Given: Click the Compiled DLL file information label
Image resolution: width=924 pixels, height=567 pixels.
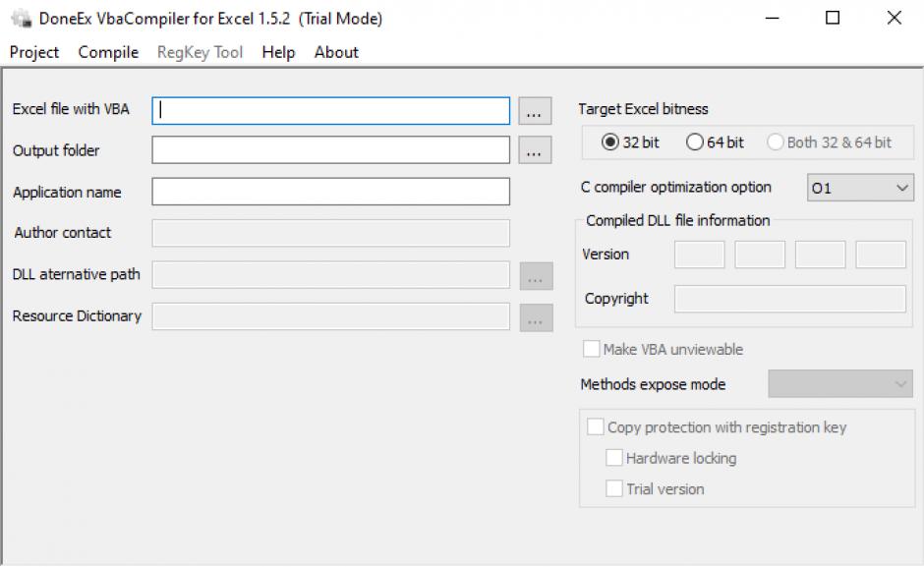Looking at the screenshot, I should click(677, 220).
